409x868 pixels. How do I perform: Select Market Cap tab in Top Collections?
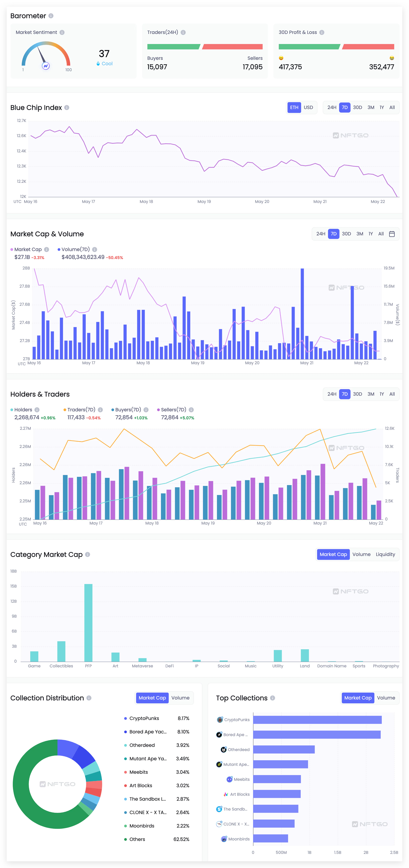358,698
